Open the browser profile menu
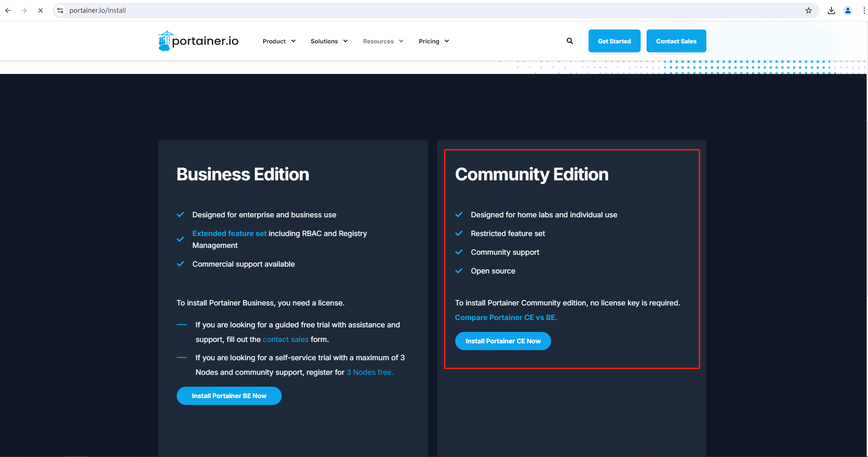The width and height of the screenshot is (868, 457). pos(848,11)
